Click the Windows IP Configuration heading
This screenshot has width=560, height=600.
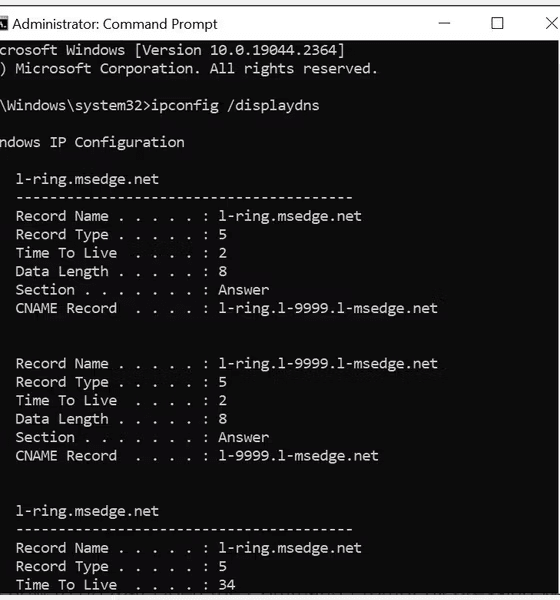pyautogui.click(x=92, y=142)
